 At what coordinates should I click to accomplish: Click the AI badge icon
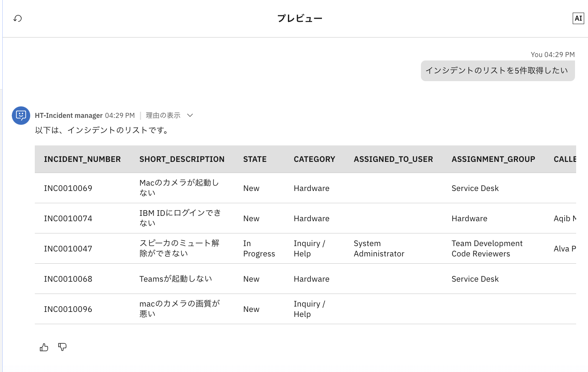578,18
